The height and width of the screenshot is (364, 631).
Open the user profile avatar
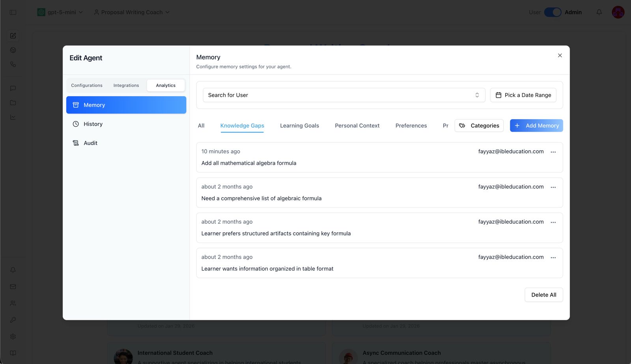618,12
